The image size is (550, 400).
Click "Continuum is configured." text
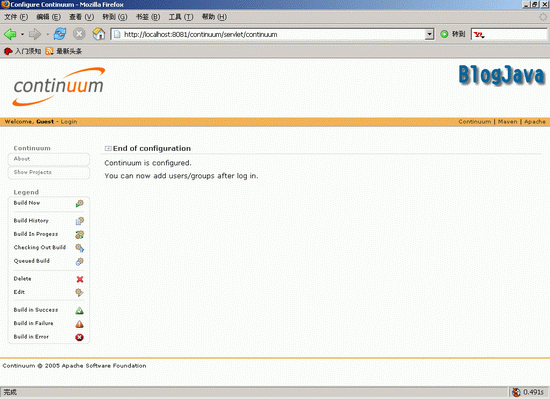[x=148, y=163]
